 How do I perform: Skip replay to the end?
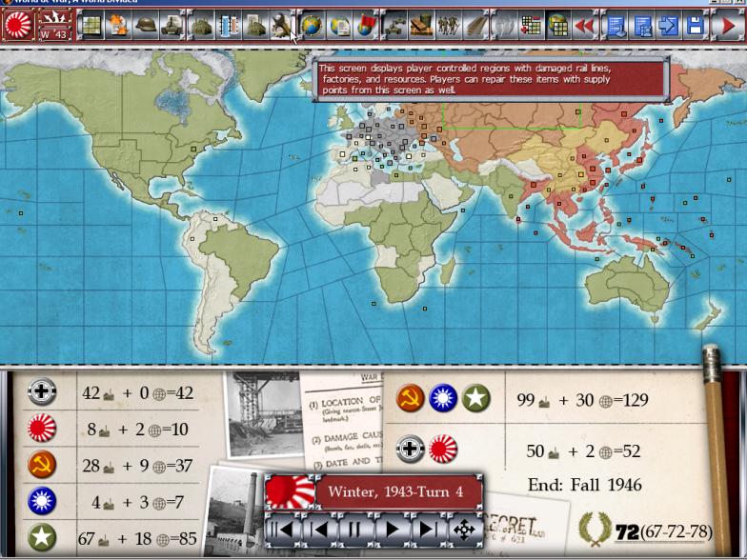tap(429, 530)
